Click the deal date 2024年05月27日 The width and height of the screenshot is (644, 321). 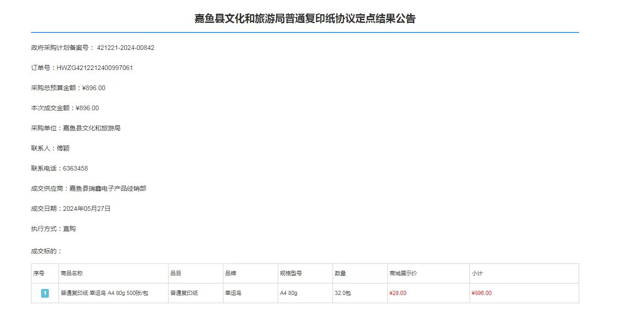tap(87, 209)
